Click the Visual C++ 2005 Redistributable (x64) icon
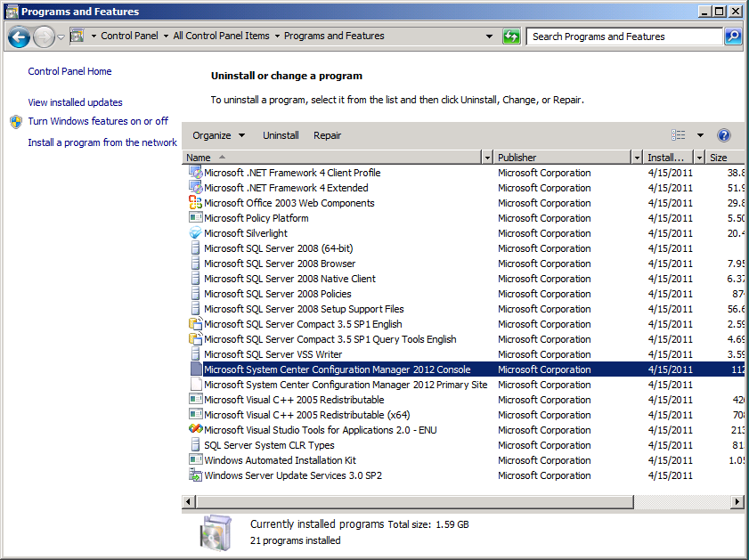Screen dimensions: 749x560 click(x=195, y=414)
